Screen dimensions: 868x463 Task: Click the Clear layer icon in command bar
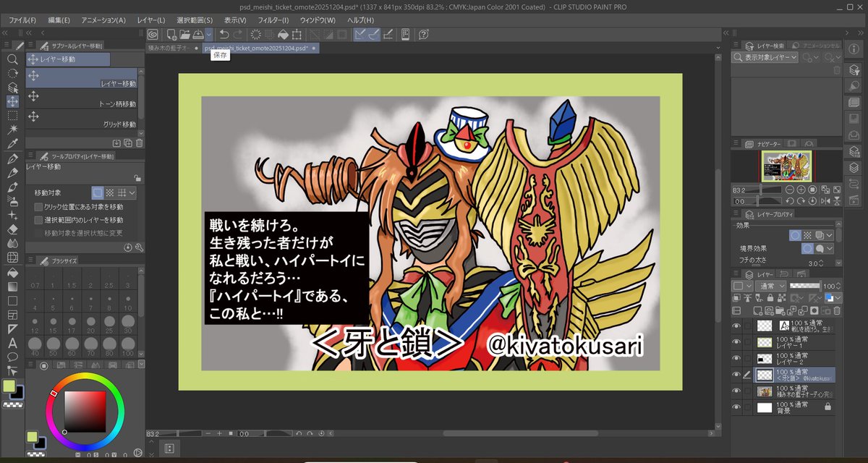(256, 34)
